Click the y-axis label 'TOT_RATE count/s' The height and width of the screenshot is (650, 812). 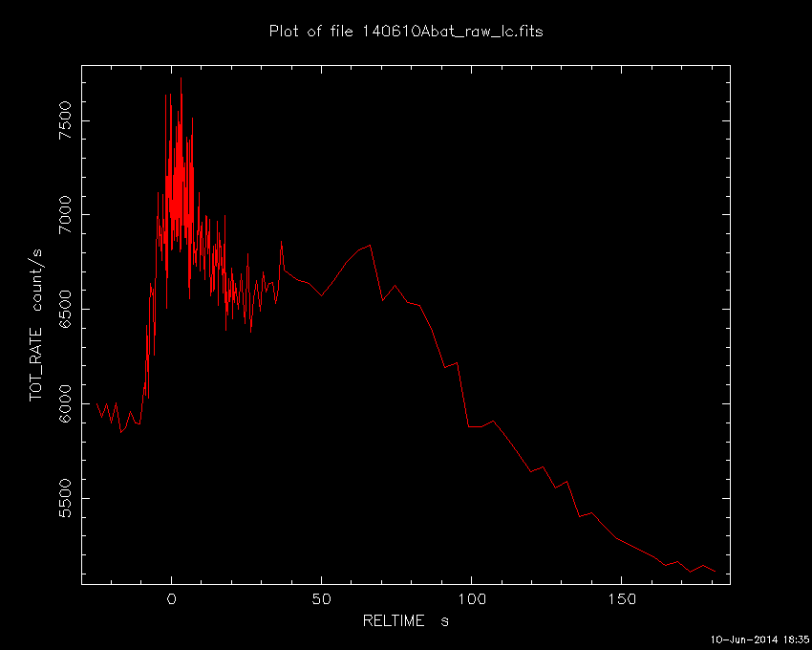click(x=36, y=325)
